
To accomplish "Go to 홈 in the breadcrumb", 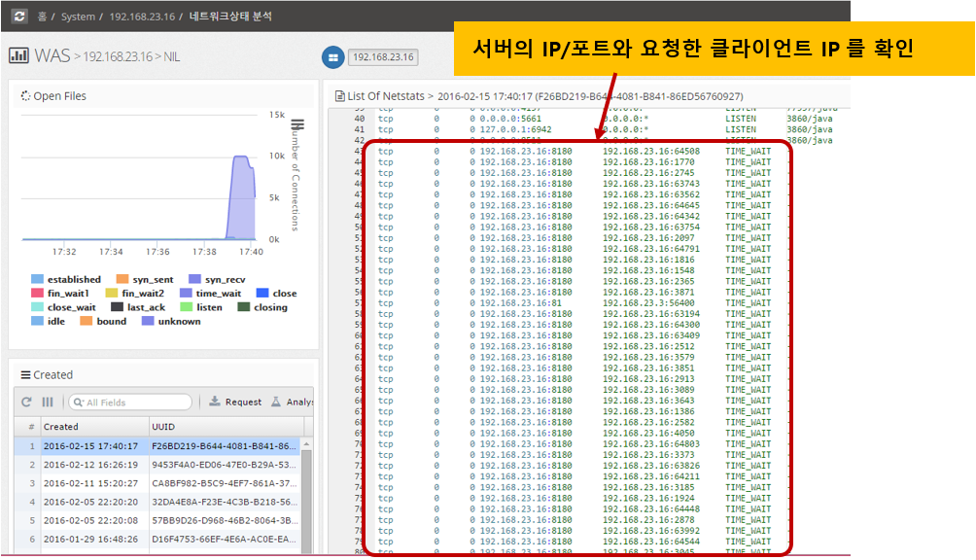I will [42, 17].
